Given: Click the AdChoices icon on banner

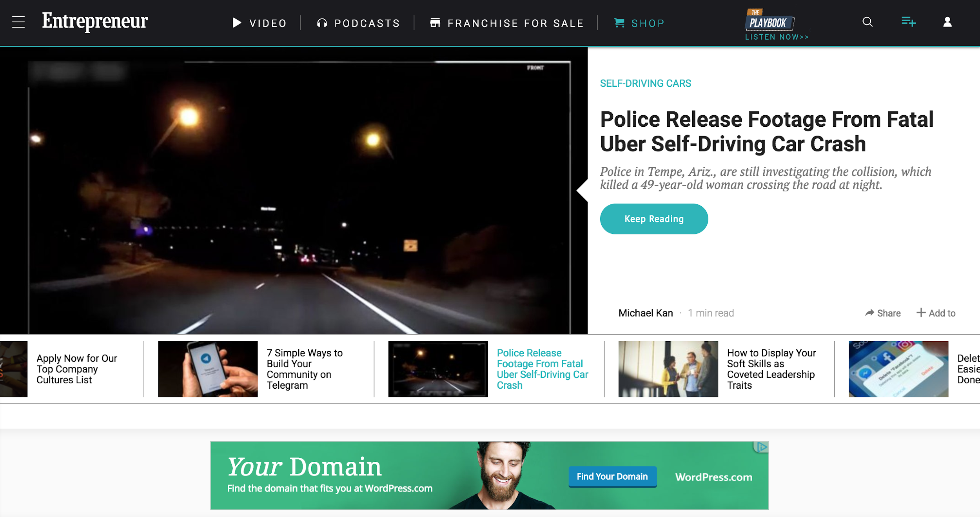Looking at the screenshot, I should [762, 447].
